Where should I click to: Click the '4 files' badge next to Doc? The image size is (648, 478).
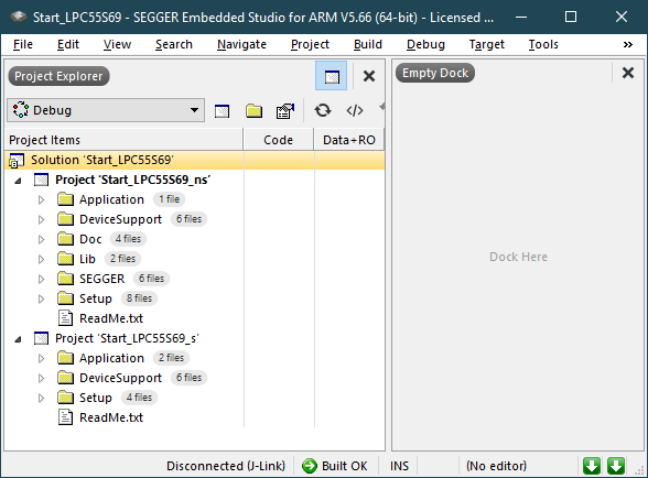128,239
